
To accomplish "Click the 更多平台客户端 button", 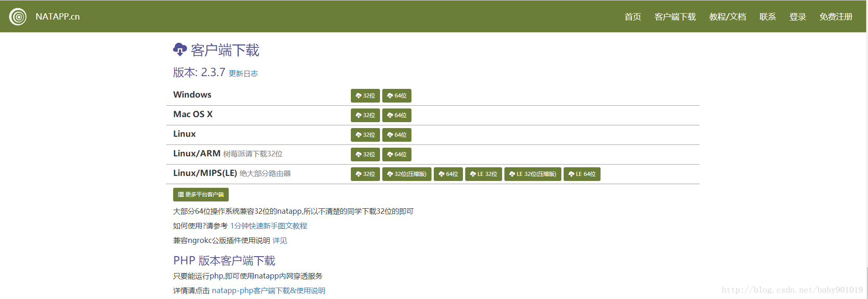I will (200, 195).
